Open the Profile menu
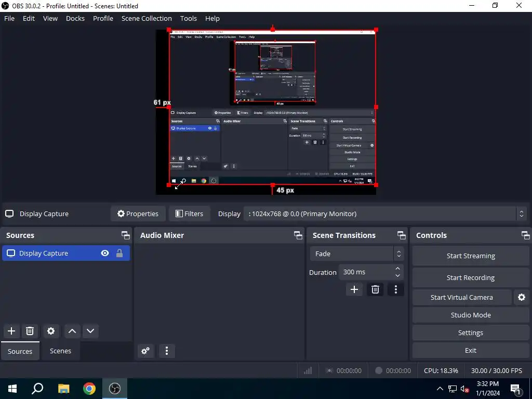 [103, 18]
